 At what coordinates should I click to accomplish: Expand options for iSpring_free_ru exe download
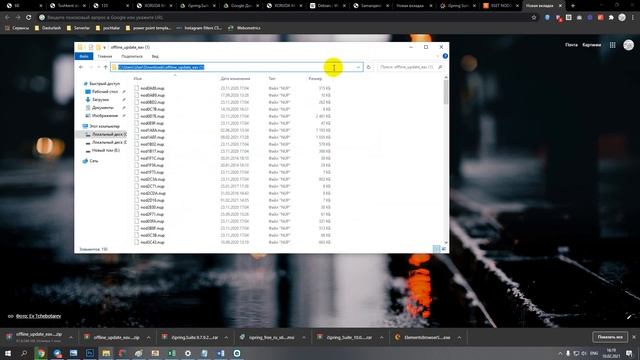(x=304, y=338)
